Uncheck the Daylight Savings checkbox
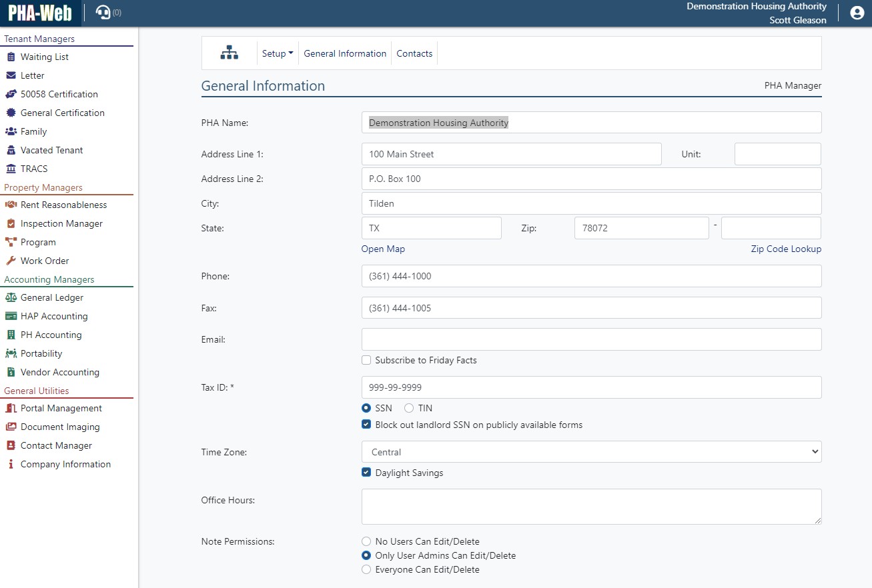The width and height of the screenshot is (872, 588). pyautogui.click(x=366, y=473)
